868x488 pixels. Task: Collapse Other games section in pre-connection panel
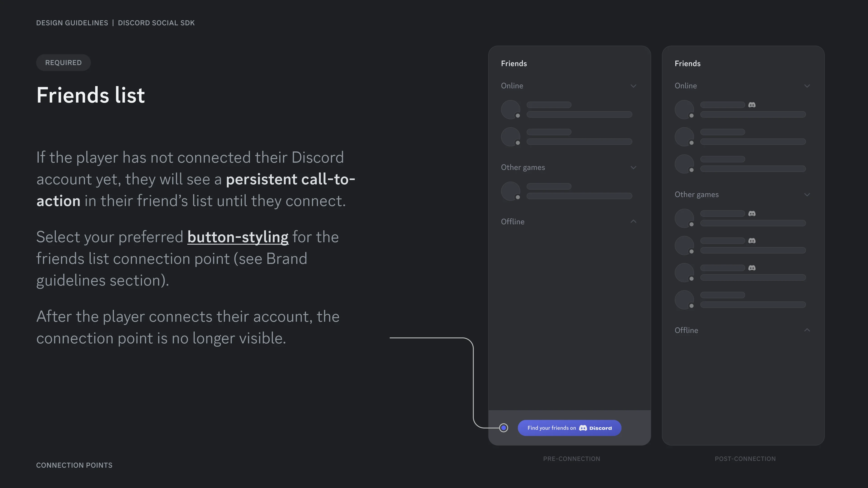633,167
